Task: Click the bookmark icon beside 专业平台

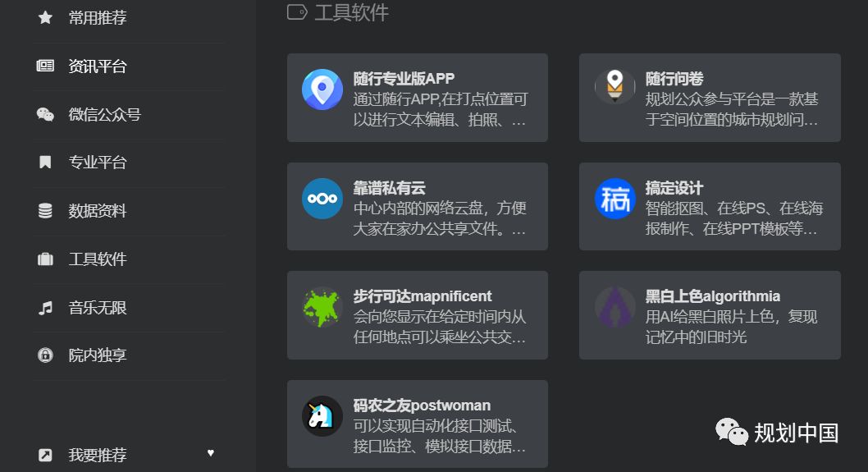Action: (x=45, y=163)
